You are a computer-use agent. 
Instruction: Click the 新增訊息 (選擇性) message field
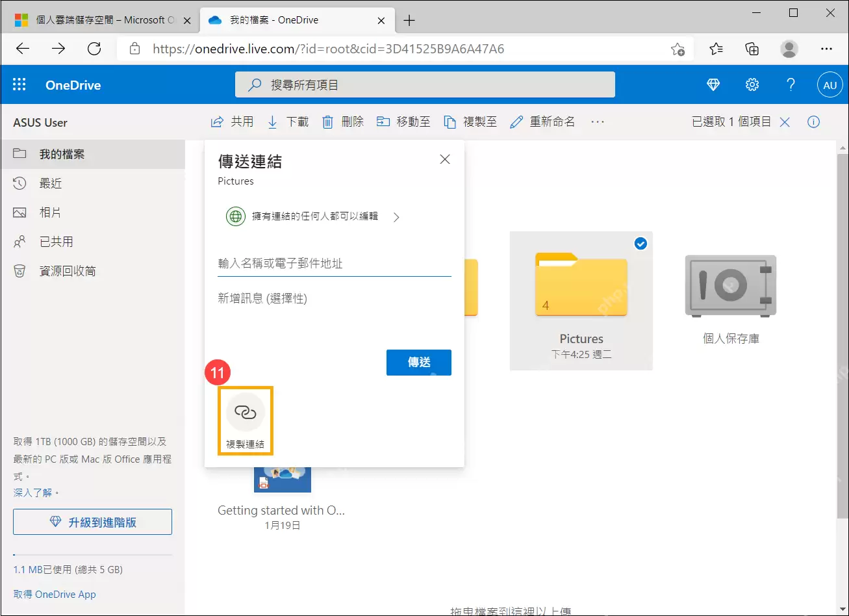tap(335, 299)
